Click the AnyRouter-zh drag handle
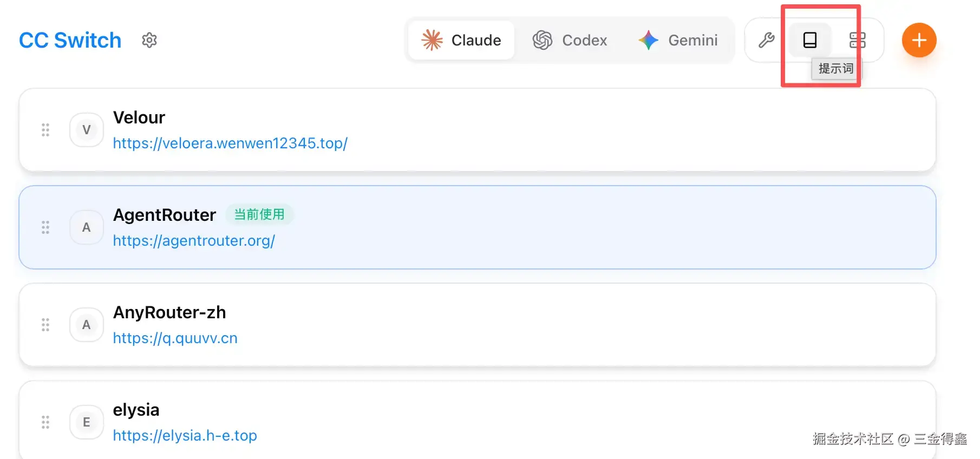The width and height of the screenshot is (980, 459). pyautogui.click(x=45, y=325)
